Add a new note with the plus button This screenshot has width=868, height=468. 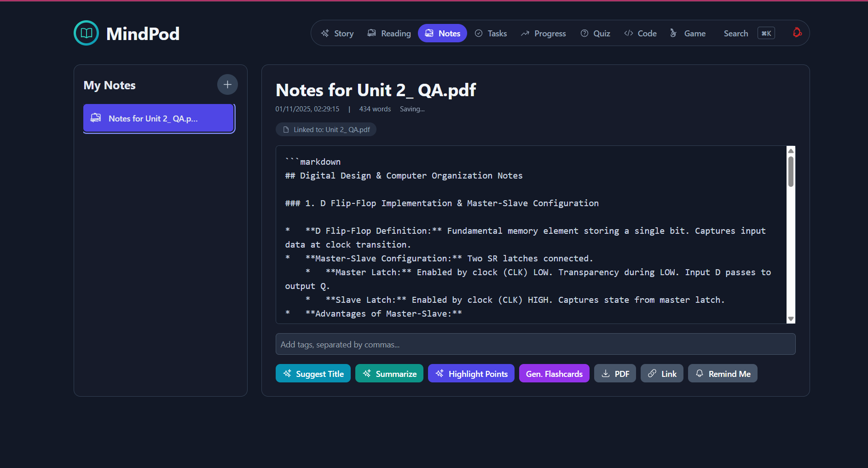pyautogui.click(x=227, y=85)
